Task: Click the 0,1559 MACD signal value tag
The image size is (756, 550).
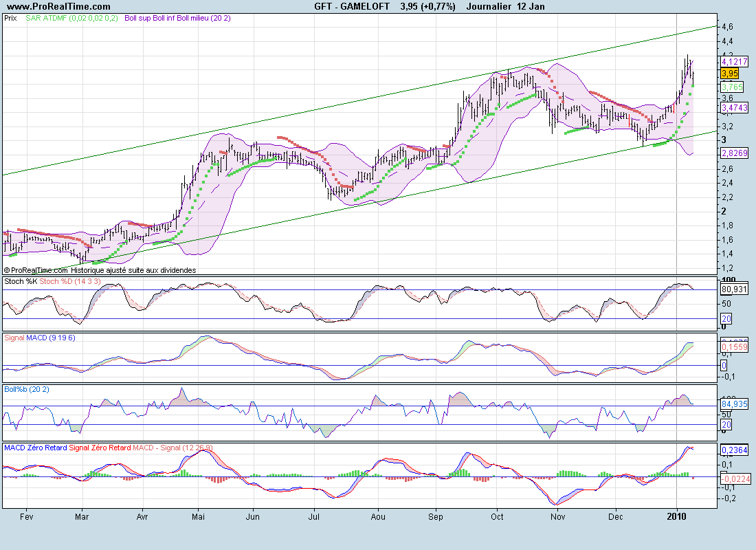Action: pos(734,347)
